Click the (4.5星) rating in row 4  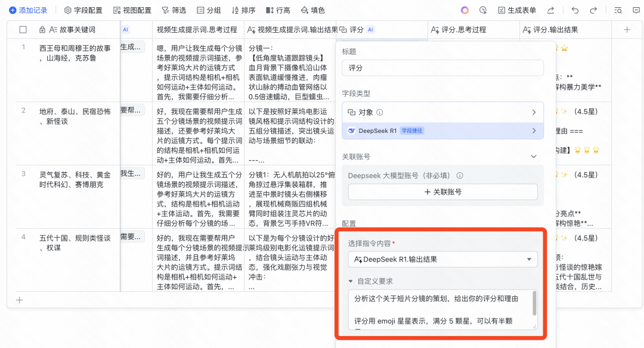(x=586, y=238)
